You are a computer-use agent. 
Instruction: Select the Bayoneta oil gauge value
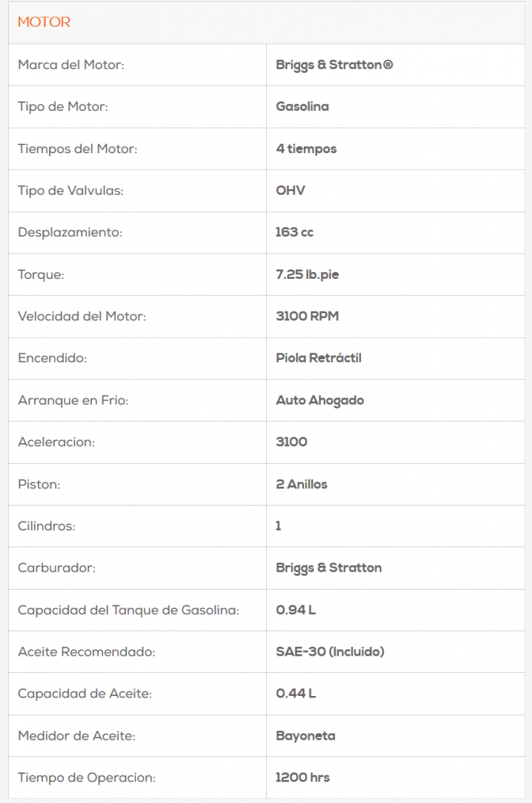305,735
